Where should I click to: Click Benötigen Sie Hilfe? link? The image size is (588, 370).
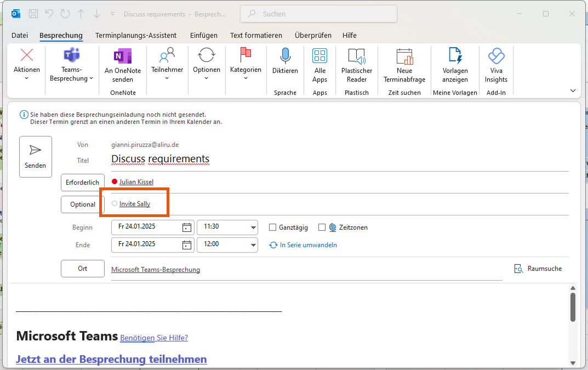pos(154,338)
